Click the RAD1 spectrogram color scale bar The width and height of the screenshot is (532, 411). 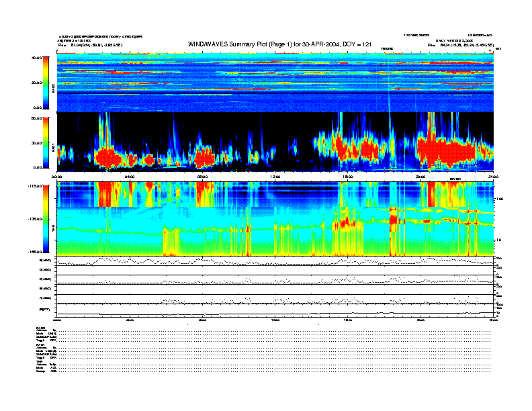[x=46, y=142]
